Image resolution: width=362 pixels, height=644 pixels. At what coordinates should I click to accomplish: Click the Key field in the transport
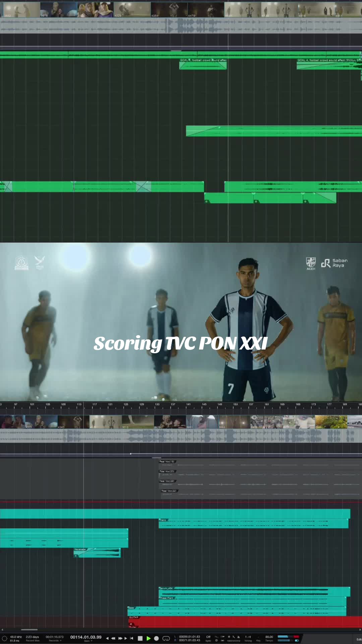point(258,639)
